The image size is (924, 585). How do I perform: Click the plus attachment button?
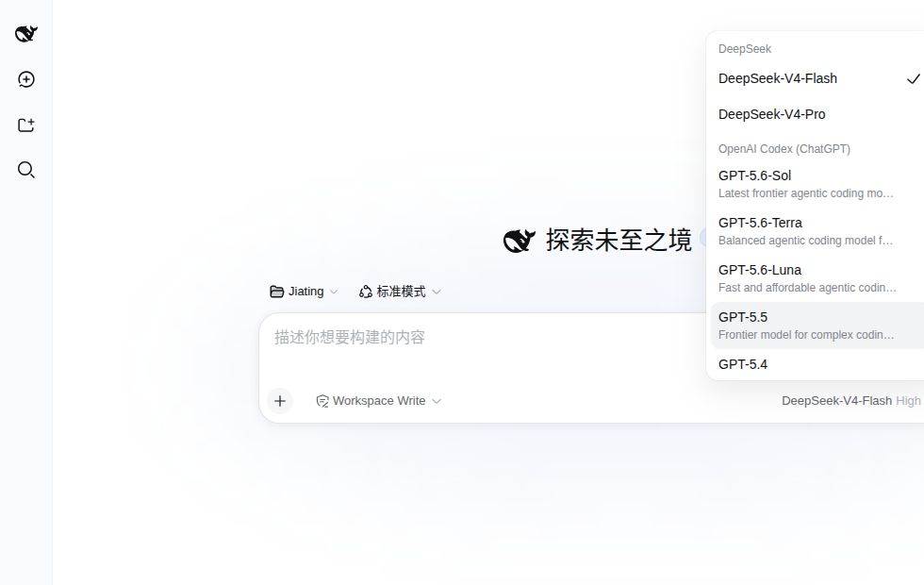(280, 401)
